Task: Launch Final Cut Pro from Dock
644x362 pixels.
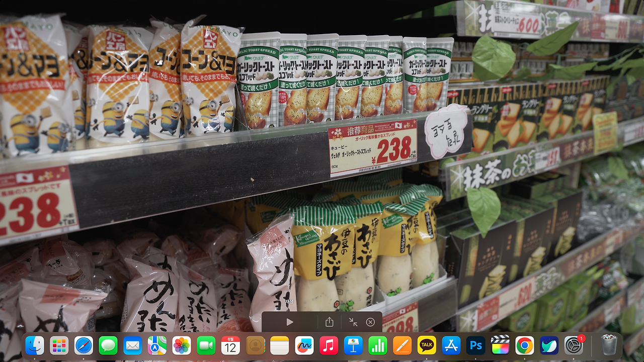Action: coord(500,345)
